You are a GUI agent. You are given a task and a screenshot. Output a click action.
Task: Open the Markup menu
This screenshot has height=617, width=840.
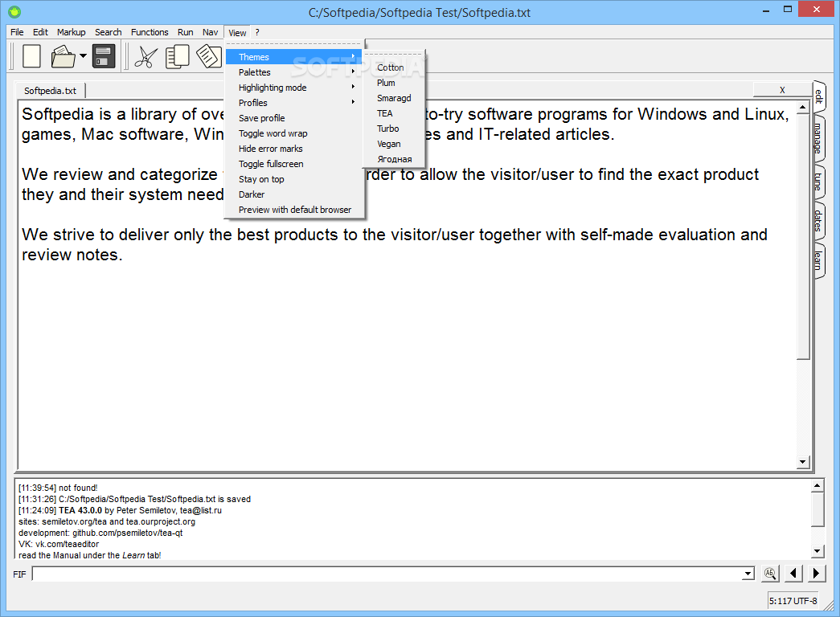[72, 32]
